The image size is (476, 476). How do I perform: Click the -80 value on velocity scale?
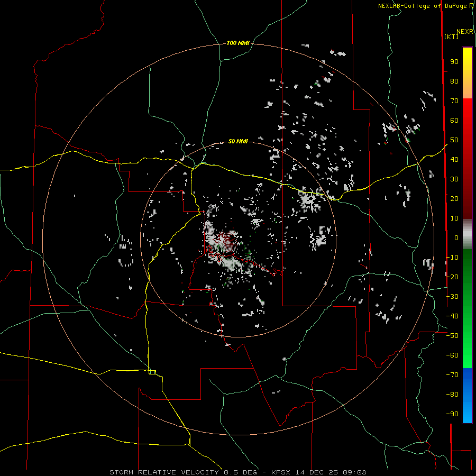click(x=452, y=395)
